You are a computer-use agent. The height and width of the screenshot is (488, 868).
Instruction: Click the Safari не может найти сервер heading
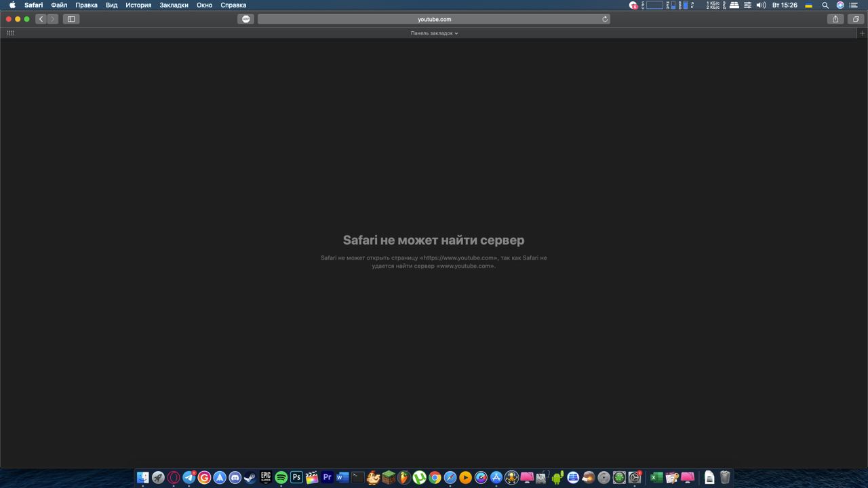[433, 240]
